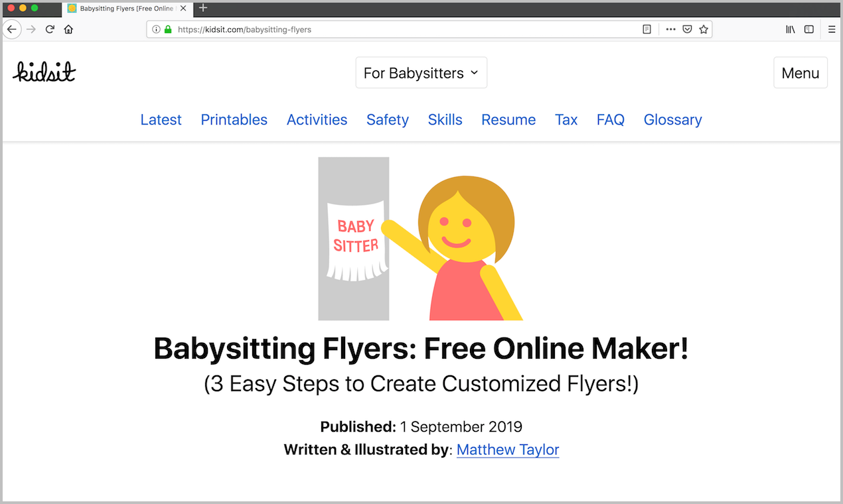Open the For Babysitters dropdown

[421, 72]
